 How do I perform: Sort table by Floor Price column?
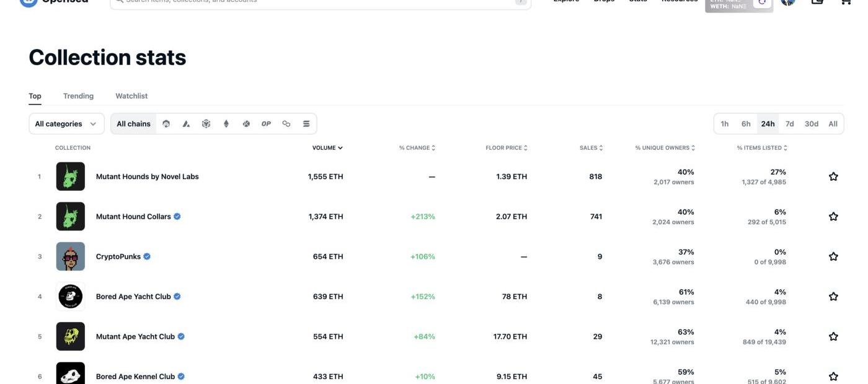[x=507, y=148]
